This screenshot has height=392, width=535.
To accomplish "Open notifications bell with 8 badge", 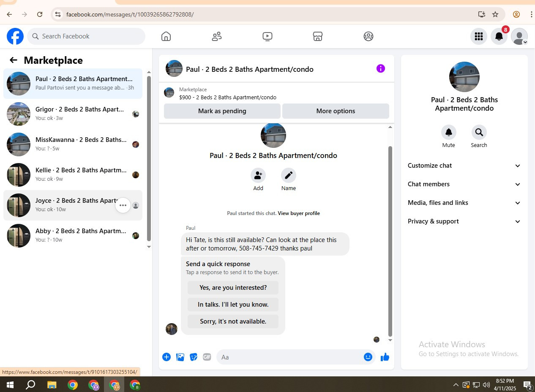I will (x=499, y=36).
